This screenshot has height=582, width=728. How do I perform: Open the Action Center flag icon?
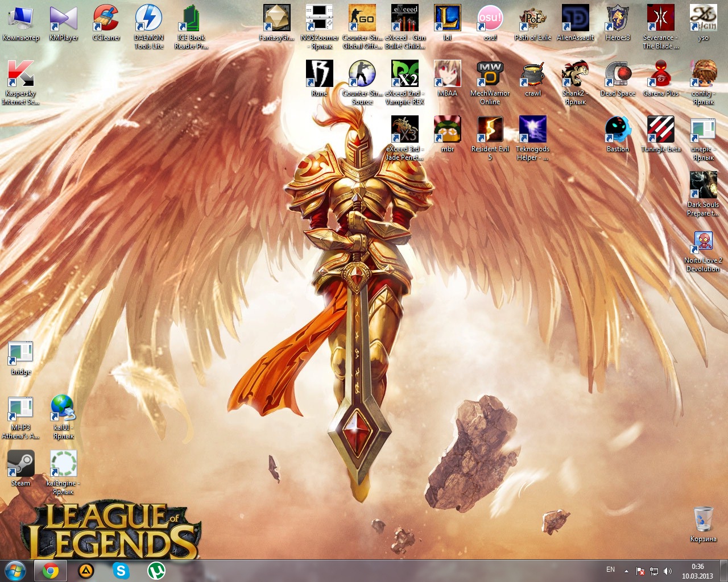click(x=640, y=571)
